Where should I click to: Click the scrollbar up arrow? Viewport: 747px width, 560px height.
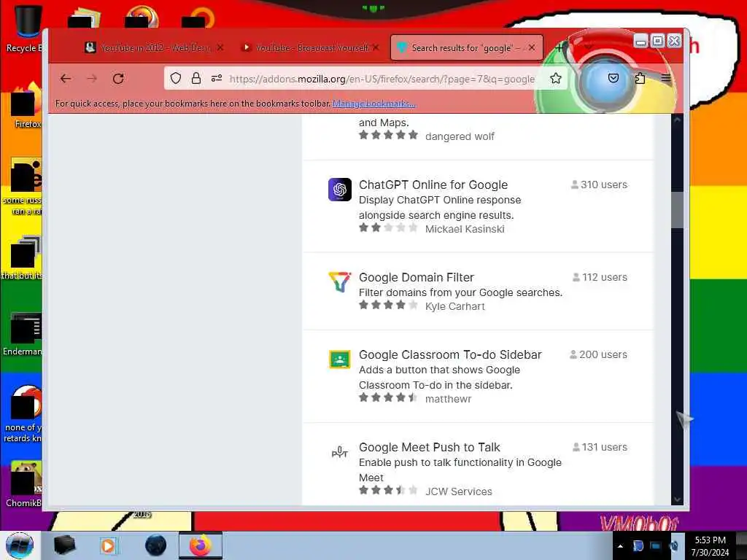pos(677,120)
